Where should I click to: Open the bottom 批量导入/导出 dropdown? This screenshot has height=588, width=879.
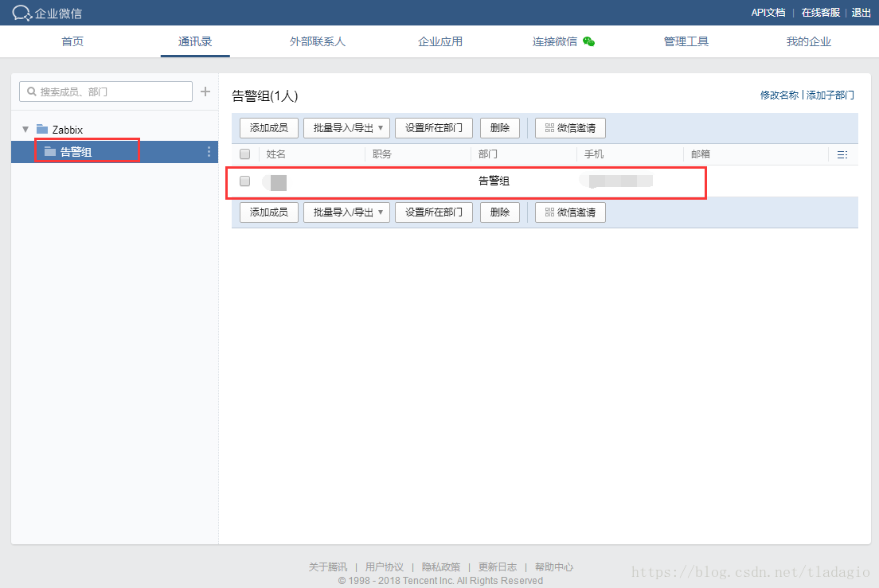[x=346, y=212]
